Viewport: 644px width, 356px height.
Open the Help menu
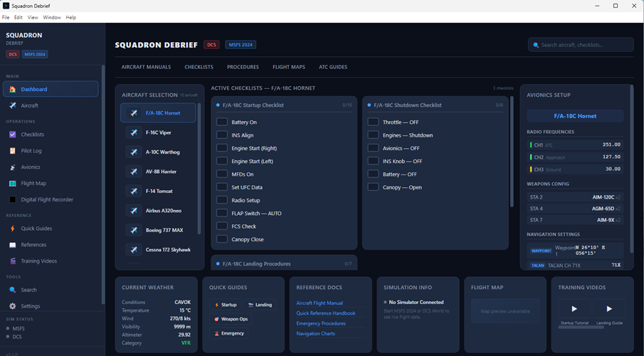tap(71, 18)
